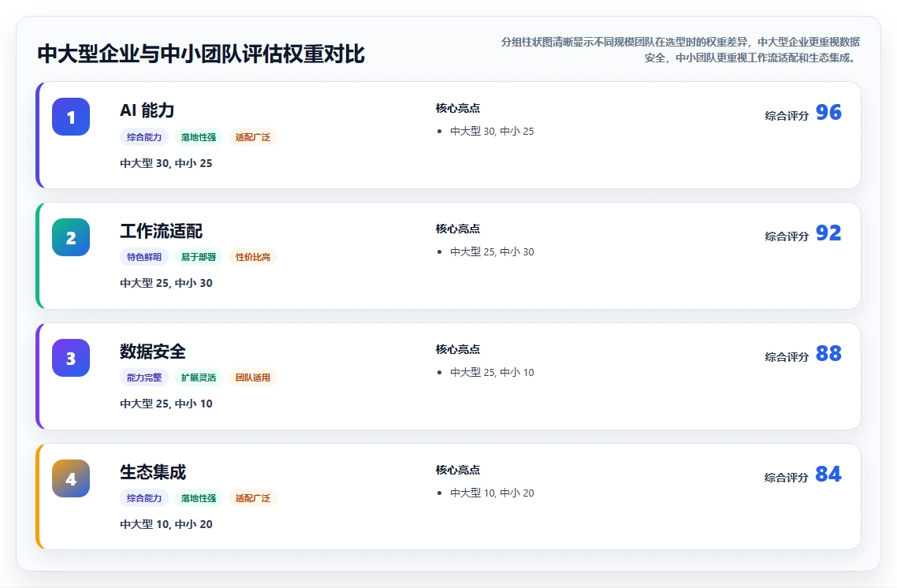Click the rank 2 badge icon

(71, 237)
